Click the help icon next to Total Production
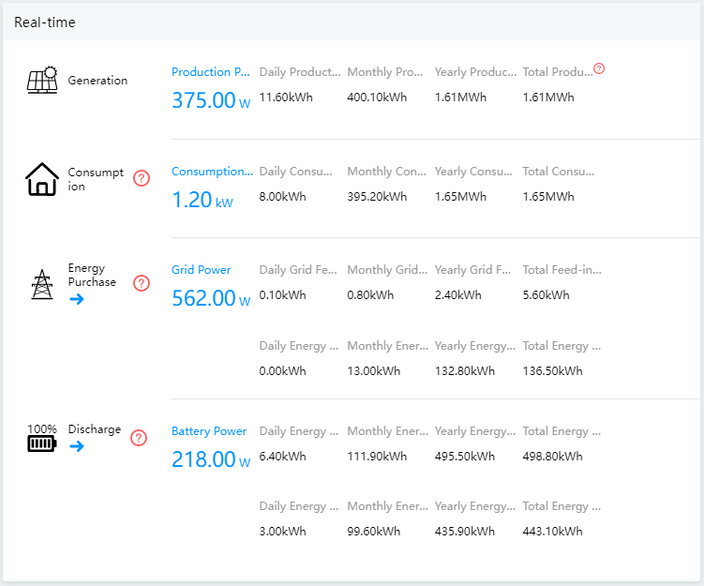Screen dimensions: 704x586 coord(599,68)
